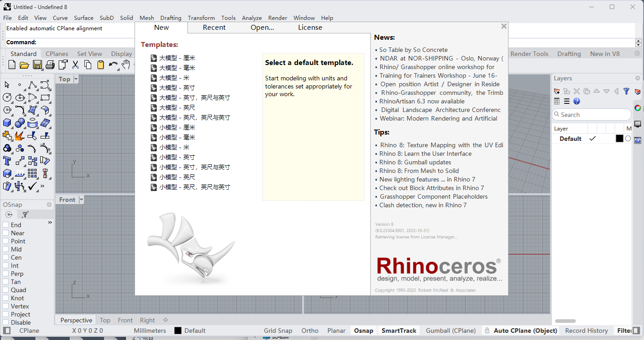Click the black checkmark icon in sidebar

click(x=33, y=186)
